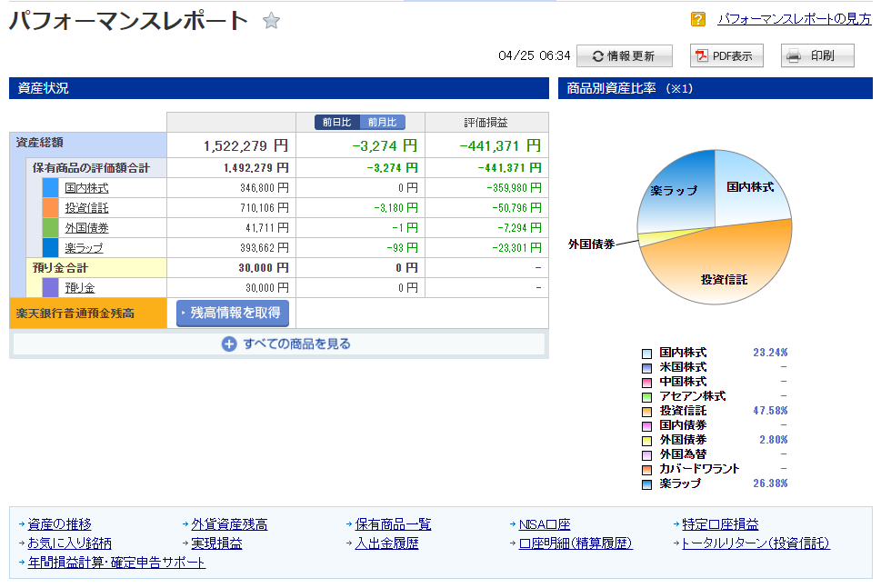Click the 外国債券 legend swatch
Screen dimensions: 881x588
646,441
